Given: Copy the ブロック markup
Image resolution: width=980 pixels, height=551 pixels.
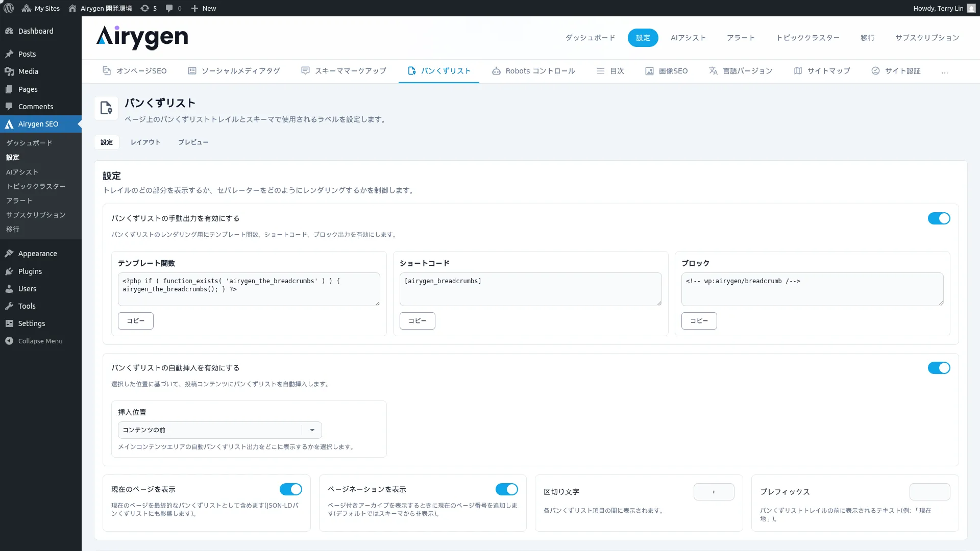Looking at the screenshot, I should (699, 321).
